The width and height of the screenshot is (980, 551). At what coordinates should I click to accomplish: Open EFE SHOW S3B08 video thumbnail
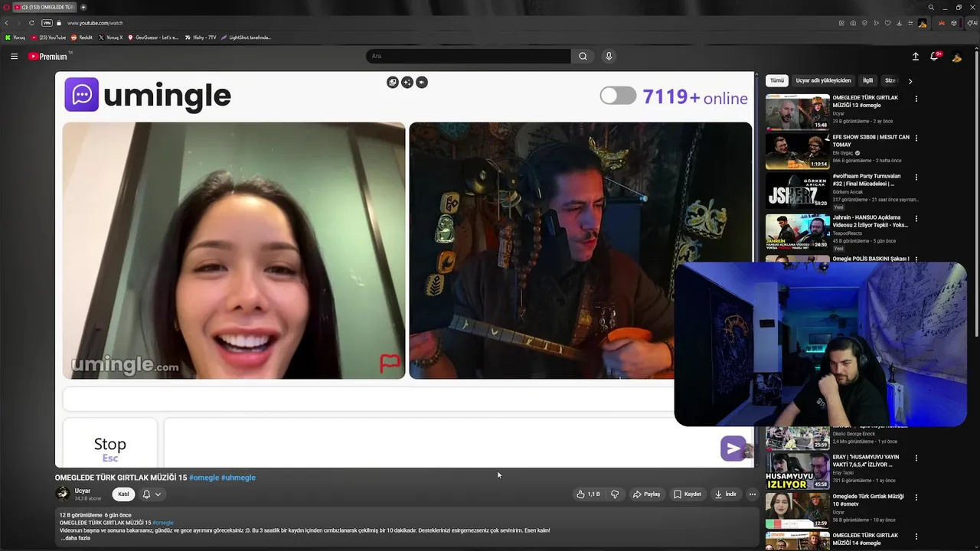click(797, 152)
